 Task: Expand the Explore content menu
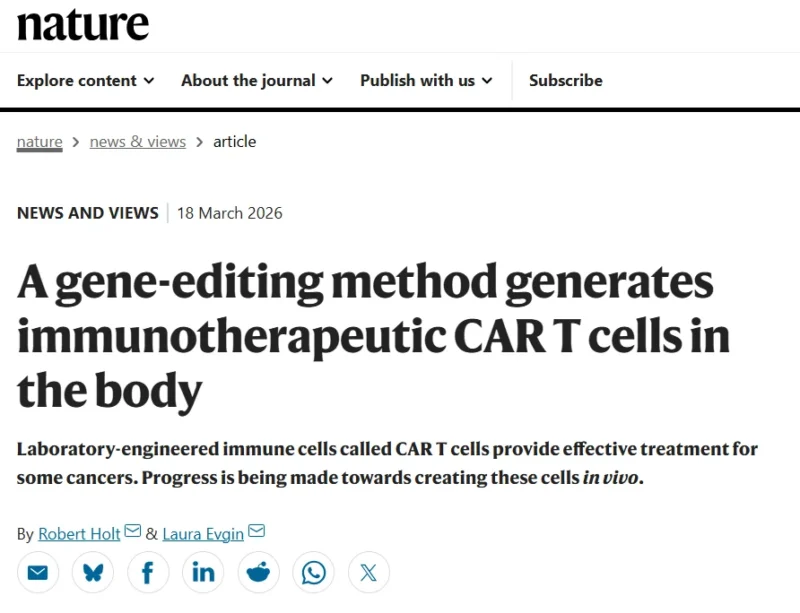pyautogui.click(x=85, y=81)
